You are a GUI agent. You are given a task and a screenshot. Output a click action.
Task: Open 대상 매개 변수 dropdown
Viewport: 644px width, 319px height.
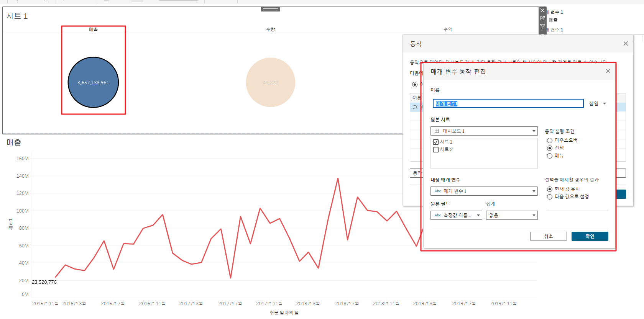point(484,191)
